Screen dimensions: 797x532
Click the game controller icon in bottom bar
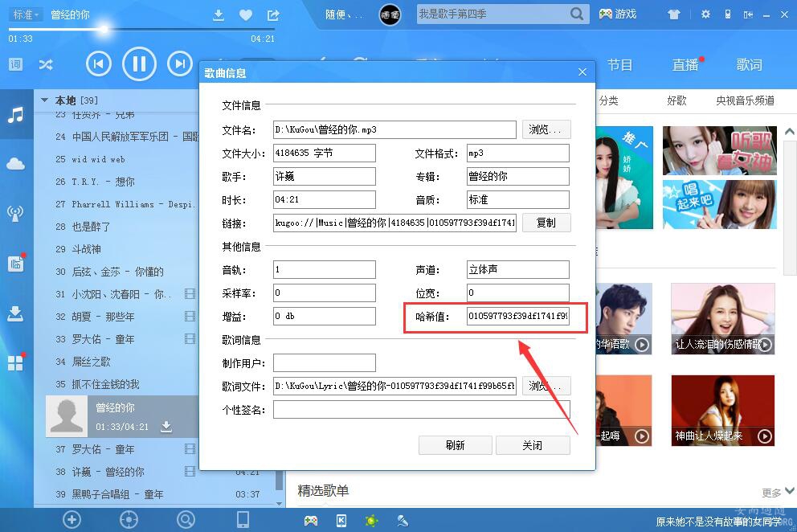coord(311,520)
